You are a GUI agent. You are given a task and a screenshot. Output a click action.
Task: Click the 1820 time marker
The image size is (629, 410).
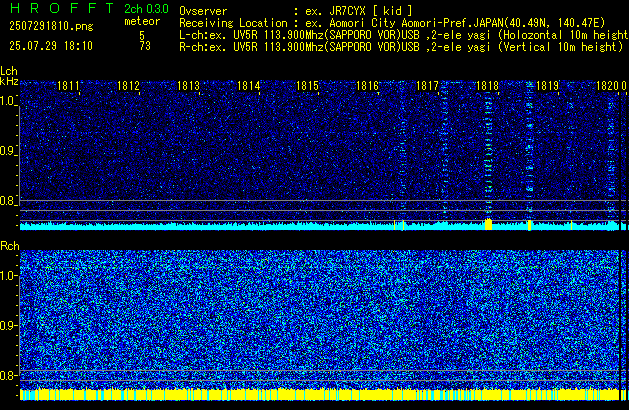tap(607, 86)
